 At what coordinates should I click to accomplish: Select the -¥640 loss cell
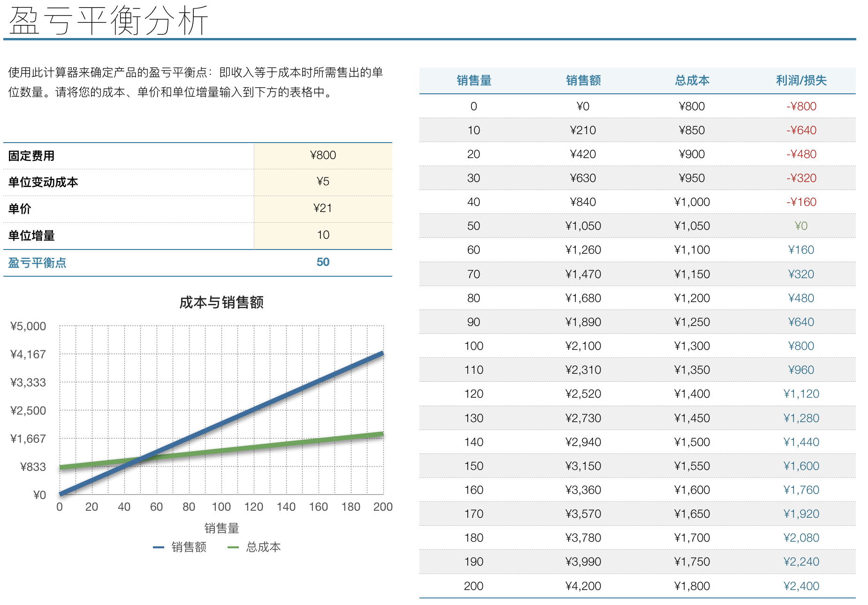(x=801, y=130)
